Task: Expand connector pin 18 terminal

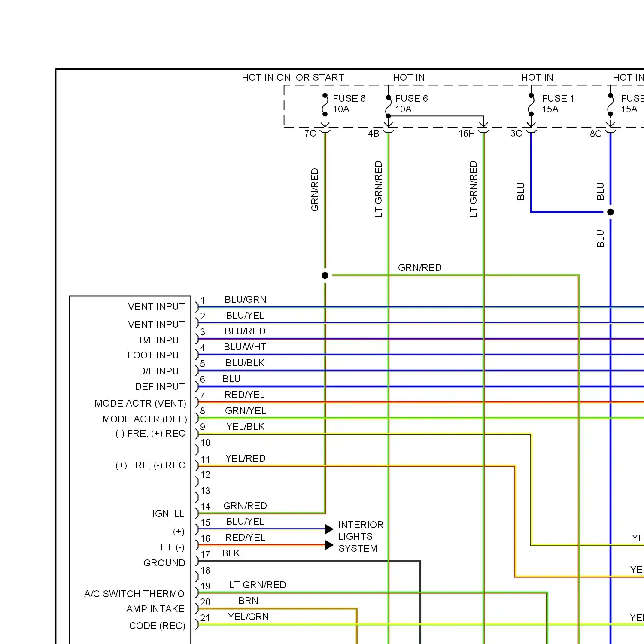Action: pyautogui.click(x=197, y=576)
